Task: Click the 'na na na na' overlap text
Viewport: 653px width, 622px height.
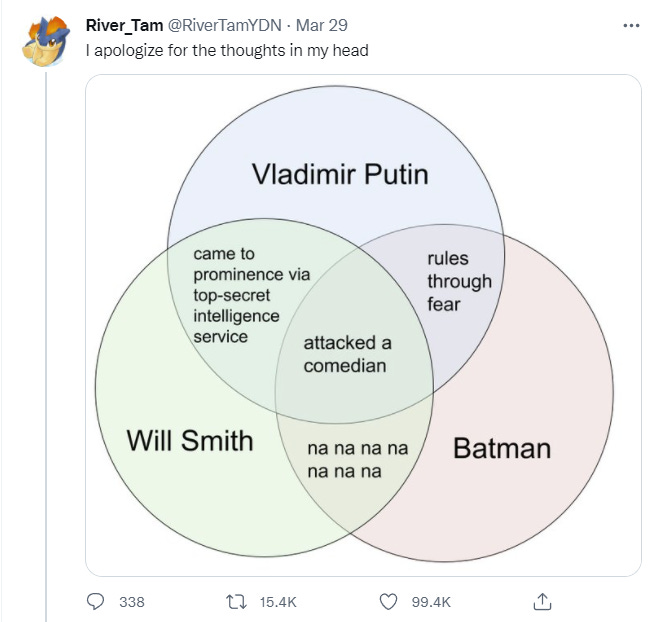Action: tap(356, 460)
